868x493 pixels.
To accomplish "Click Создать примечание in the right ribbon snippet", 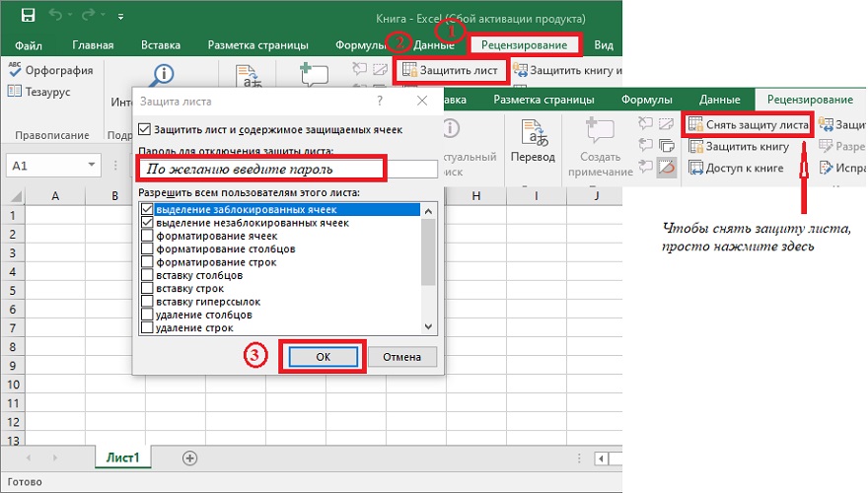I will click(x=600, y=147).
